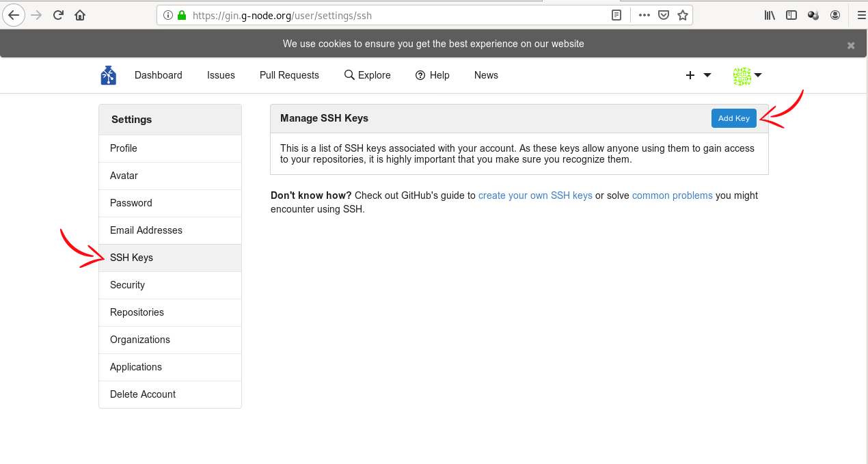Follow the create your own SSH keys link
Image resolution: width=868 pixels, height=464 pixels.
click(x=535, y=195)
